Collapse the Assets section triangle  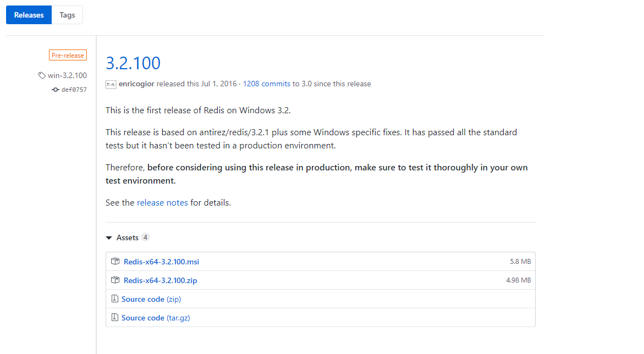pos(109,238)
